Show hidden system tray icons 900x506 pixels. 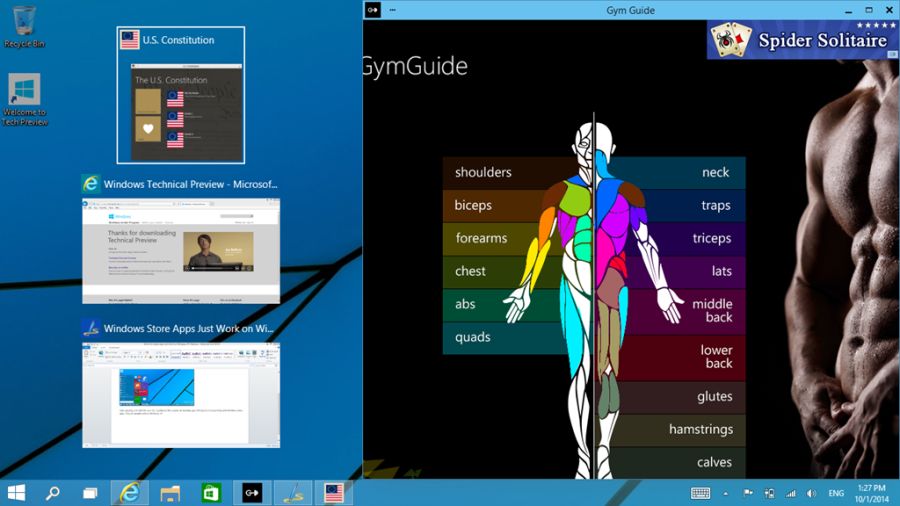pyautogui.click(x=726, y=493)
